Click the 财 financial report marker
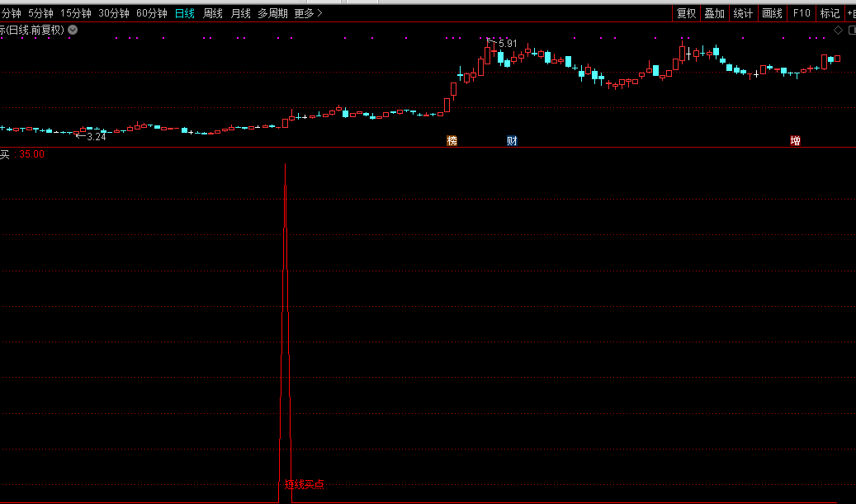 (512, 141)
